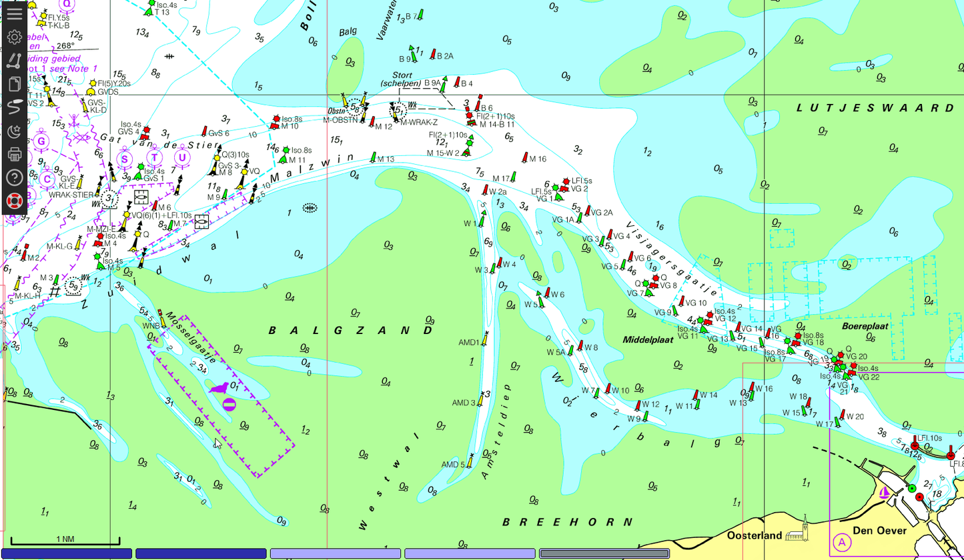This screenshot has width=964, height=560.
Task: Click the red buoy VG 10
Action: click(681, 302)
